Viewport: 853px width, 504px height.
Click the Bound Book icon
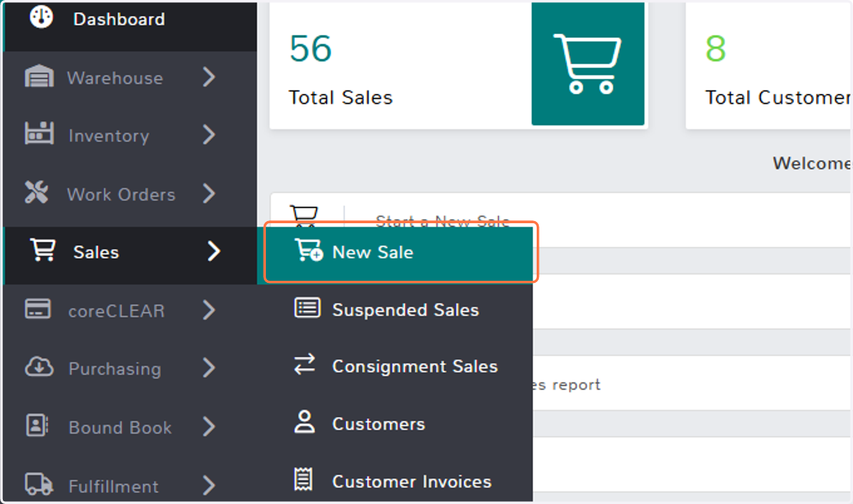pyautogui.click(x=37, y=426)
